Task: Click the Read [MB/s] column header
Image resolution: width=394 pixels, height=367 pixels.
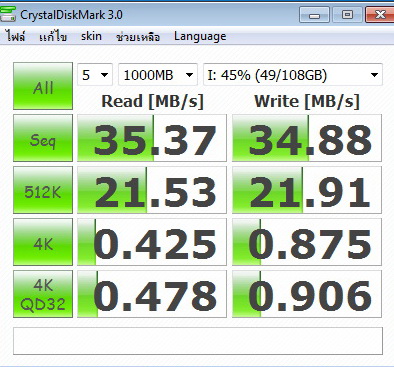Action: [152, 101]
